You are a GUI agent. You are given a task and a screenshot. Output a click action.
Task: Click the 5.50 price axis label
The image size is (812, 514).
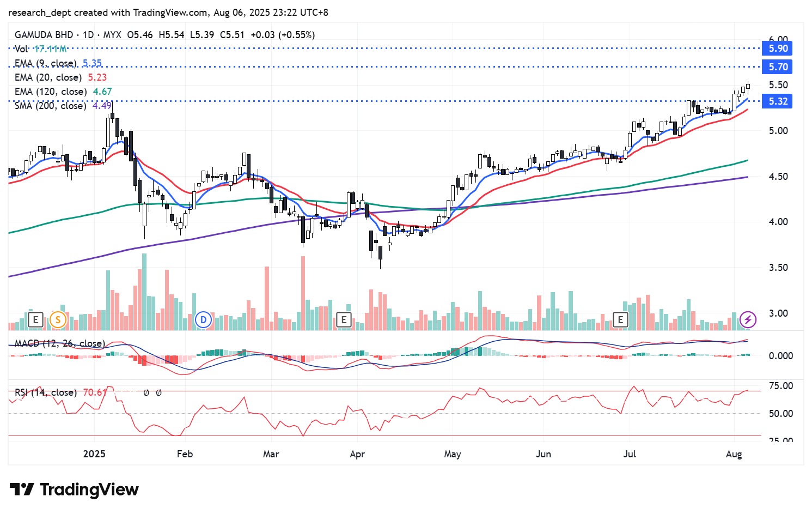[x=778, y=85]
